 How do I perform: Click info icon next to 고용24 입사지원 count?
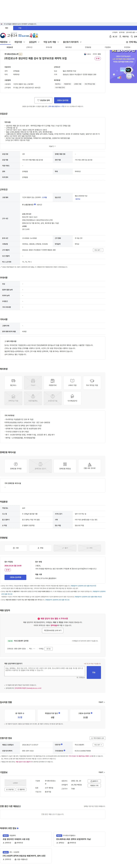[x=91, y=713]
